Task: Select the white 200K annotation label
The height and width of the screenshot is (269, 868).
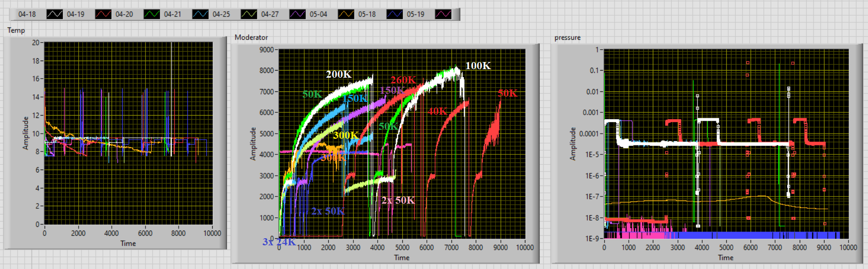Action: [x=339, y=74]
